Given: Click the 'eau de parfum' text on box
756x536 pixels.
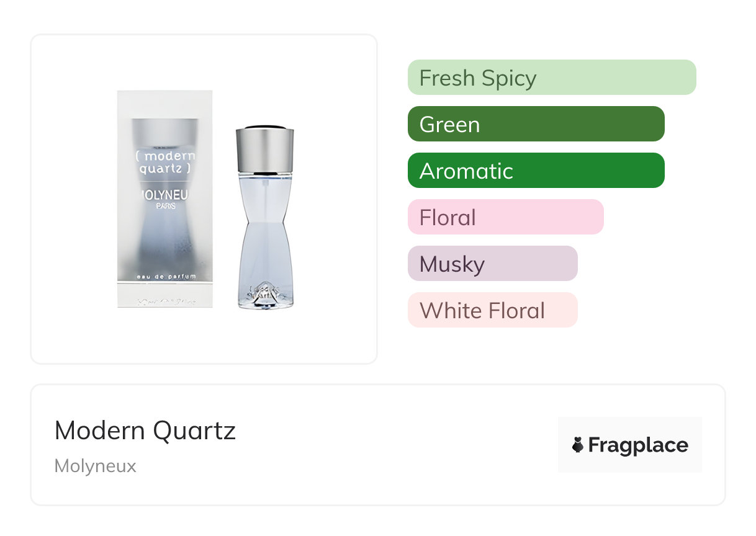Looking at the screenshot, I should [166, 275].
